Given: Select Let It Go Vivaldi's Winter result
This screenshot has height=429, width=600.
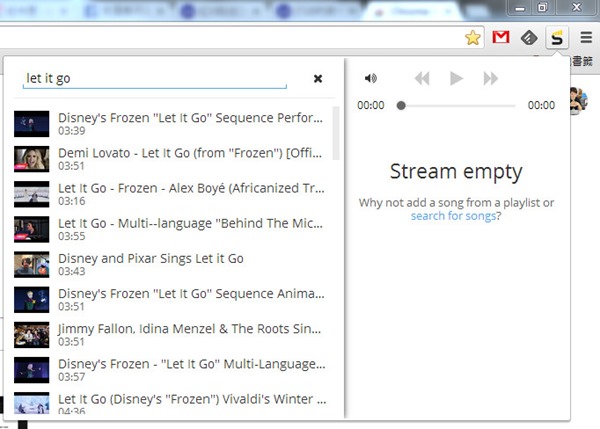Looking at the screenshot, I should (172, 404).
